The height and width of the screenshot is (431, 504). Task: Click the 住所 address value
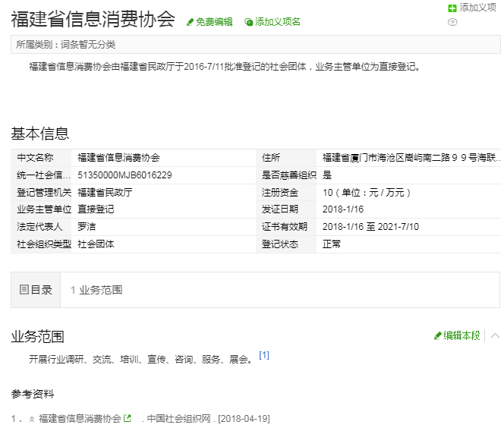click(x=411, y=158)
